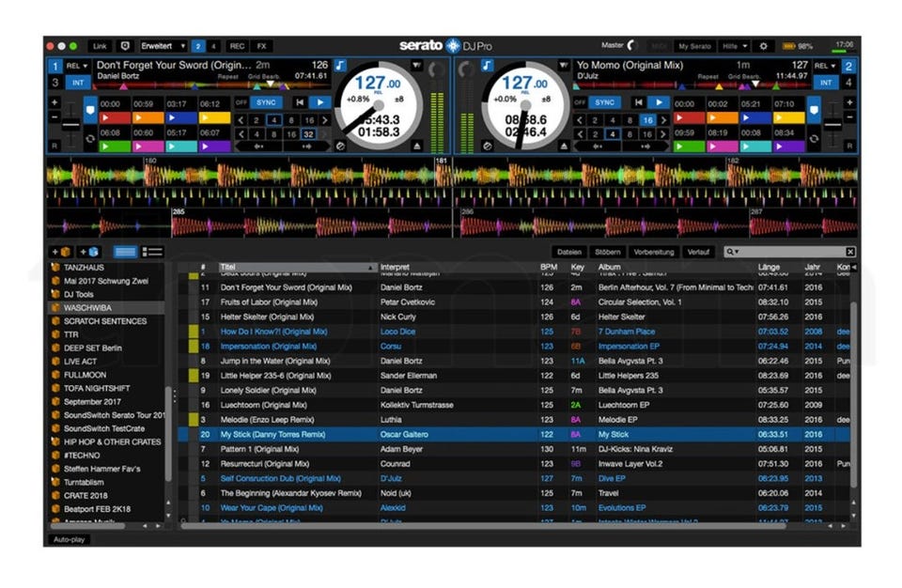Click deck 1 sync OFF button
902x588 pixels.
tap(241, 102)
